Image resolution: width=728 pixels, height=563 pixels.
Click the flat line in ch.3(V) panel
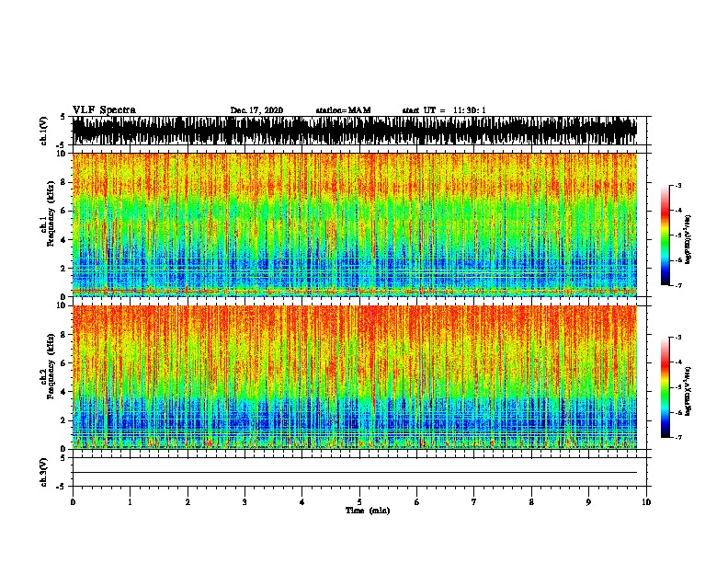point(355,473)
